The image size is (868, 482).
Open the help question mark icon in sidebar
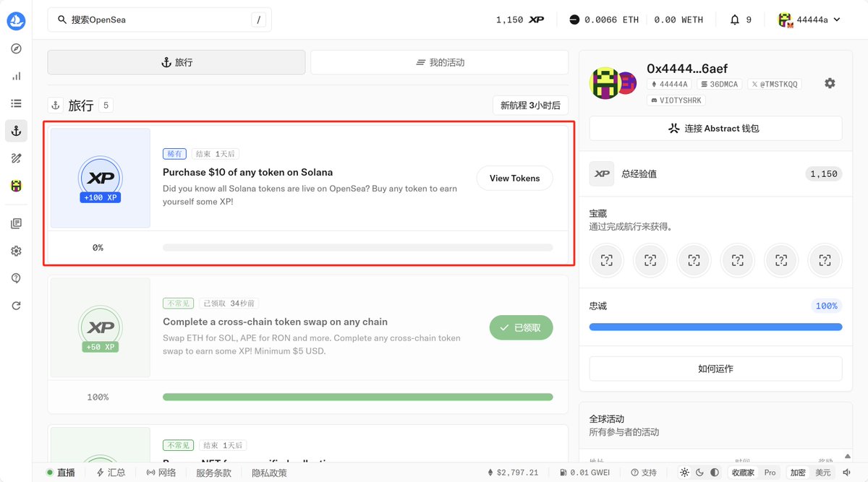point(16,278)
